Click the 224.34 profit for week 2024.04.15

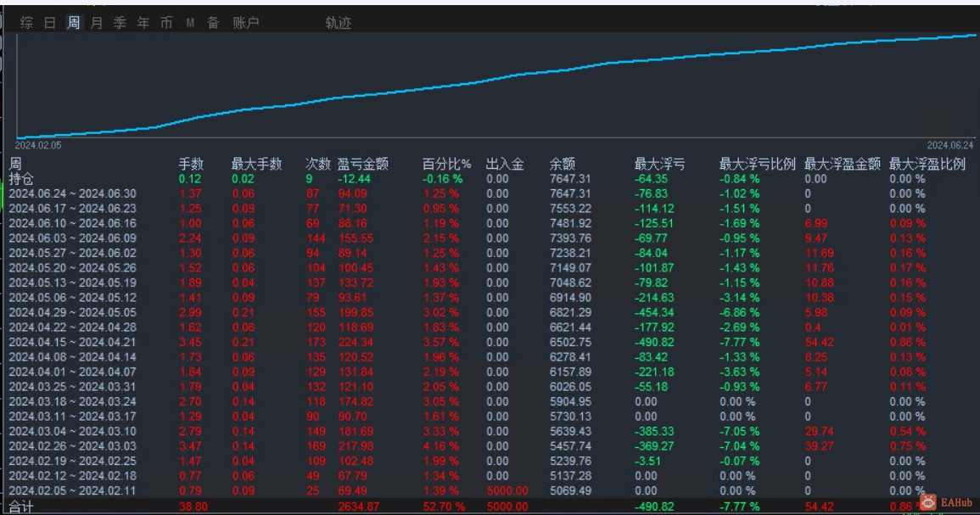pos(356,343)
